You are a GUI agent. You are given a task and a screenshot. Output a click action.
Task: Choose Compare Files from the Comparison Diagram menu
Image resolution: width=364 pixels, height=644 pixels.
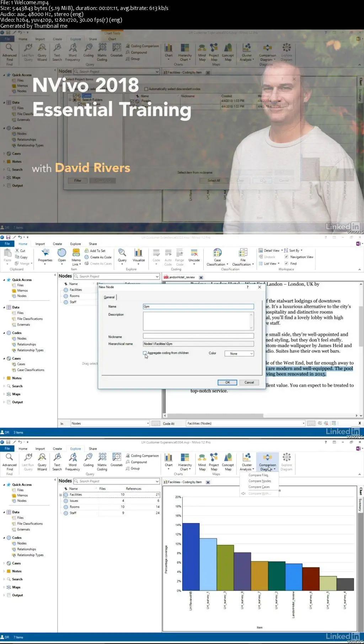tap(258, 475)
